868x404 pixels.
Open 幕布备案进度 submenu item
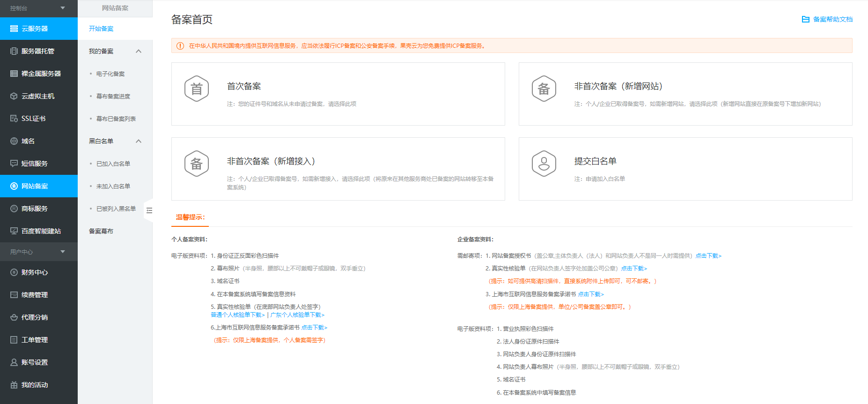(x=113, y=96)
